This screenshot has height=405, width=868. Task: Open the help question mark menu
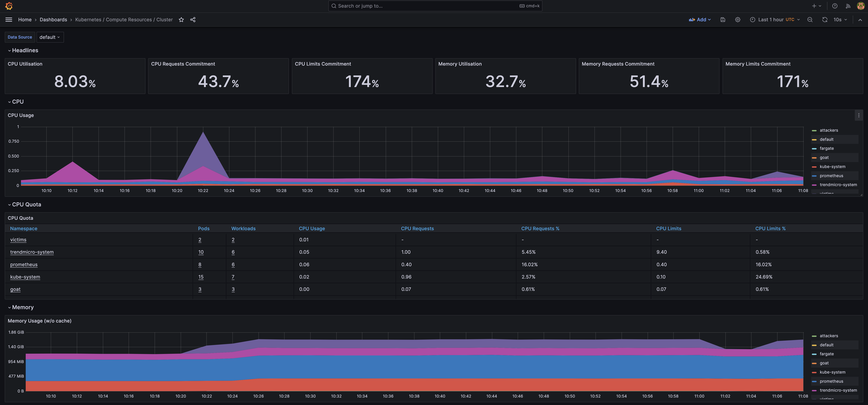point(835,6)
